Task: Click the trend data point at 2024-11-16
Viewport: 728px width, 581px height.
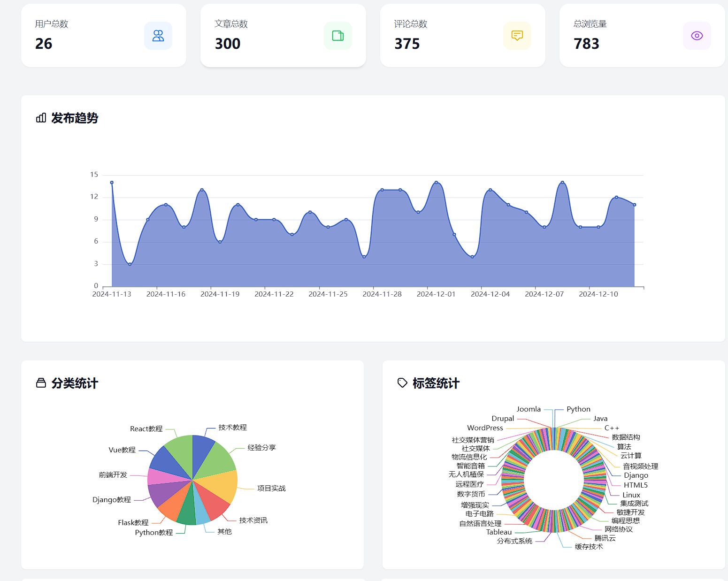Action: click(x=166, y=205)
